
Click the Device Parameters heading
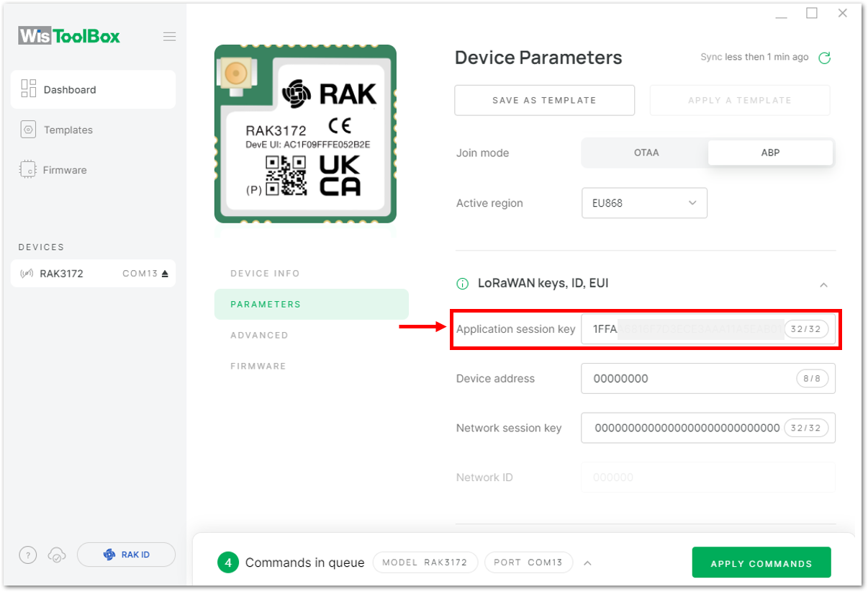[538, 58]
